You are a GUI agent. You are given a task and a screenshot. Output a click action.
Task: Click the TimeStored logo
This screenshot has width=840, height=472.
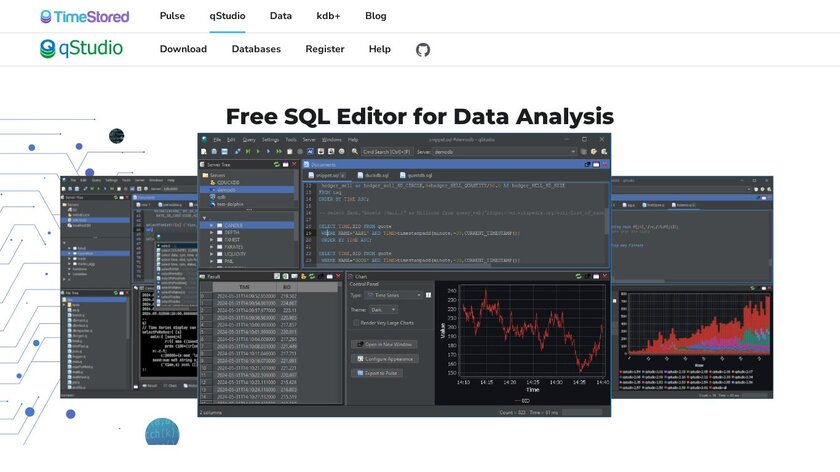(85, 17)
